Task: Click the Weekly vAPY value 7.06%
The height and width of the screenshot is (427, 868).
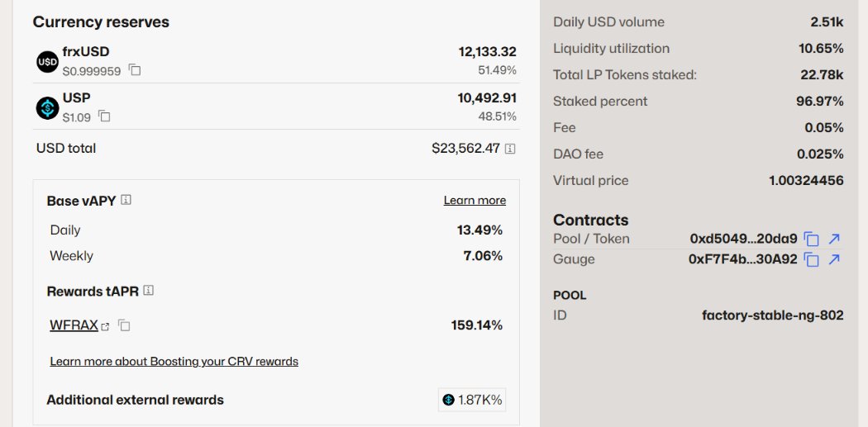Action: (x=483, y=256)
